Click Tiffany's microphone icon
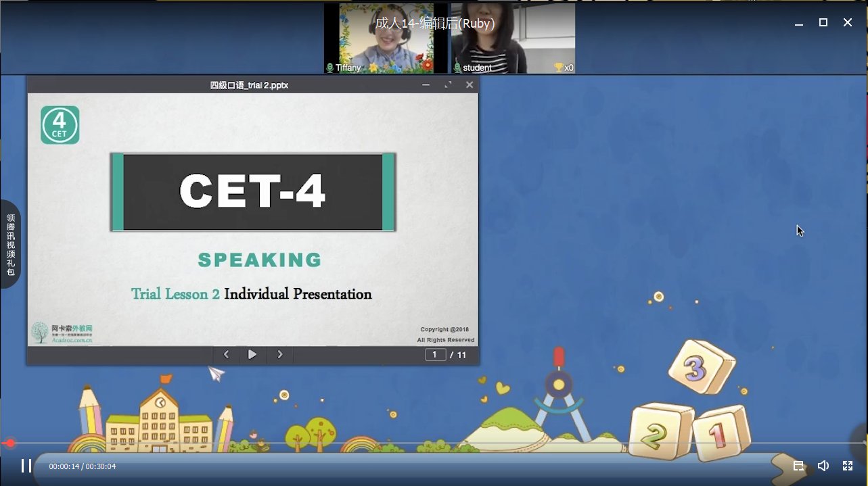 pyautogui.click(x=330, y=68)
